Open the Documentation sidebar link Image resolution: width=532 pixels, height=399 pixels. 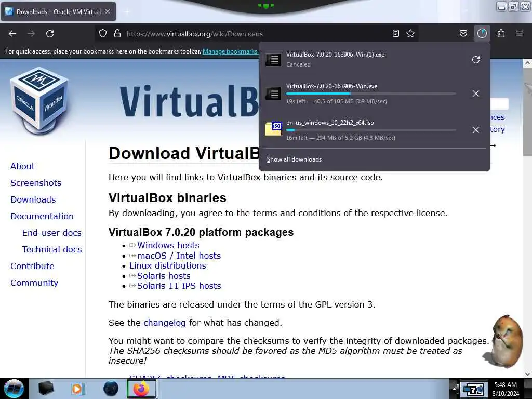(42, 216)
